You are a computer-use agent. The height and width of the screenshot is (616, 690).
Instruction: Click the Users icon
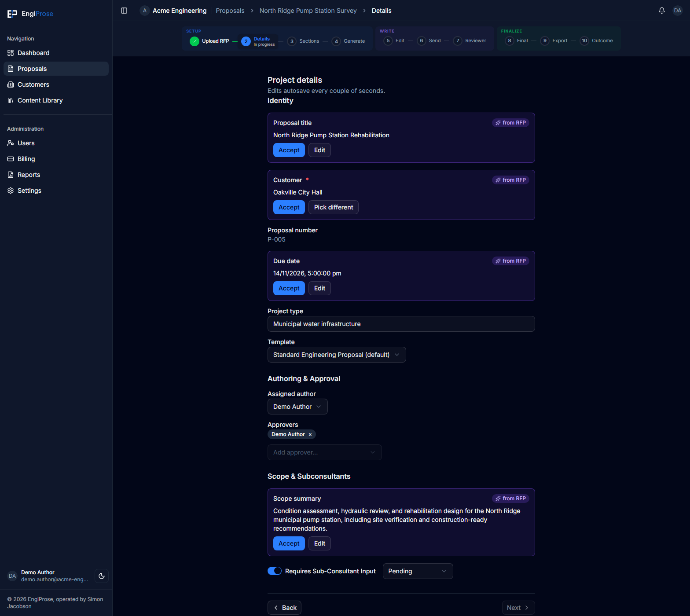point(11,143)
